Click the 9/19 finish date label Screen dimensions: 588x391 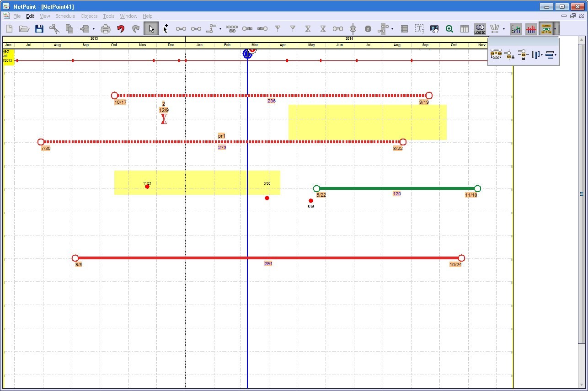[424, 102]
